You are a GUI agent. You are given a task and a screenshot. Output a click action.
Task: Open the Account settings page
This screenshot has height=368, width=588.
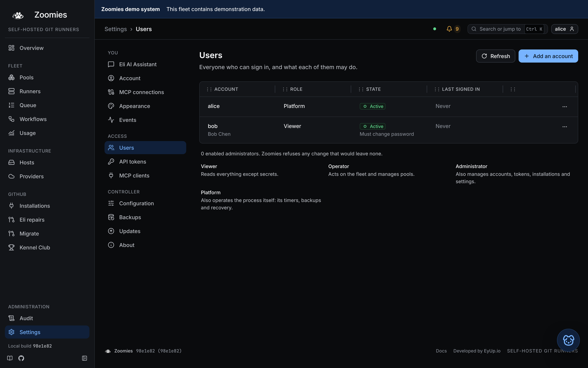(x=145, y=78)
